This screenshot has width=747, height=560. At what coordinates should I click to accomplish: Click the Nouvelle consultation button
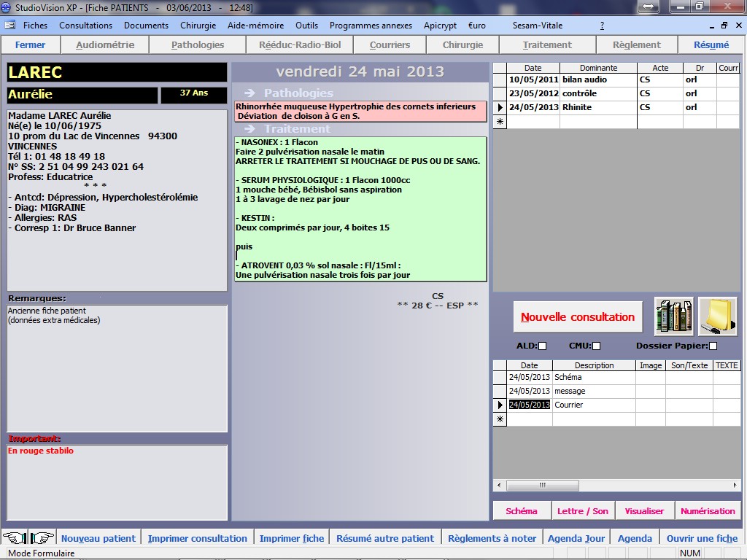coord(578,317)
